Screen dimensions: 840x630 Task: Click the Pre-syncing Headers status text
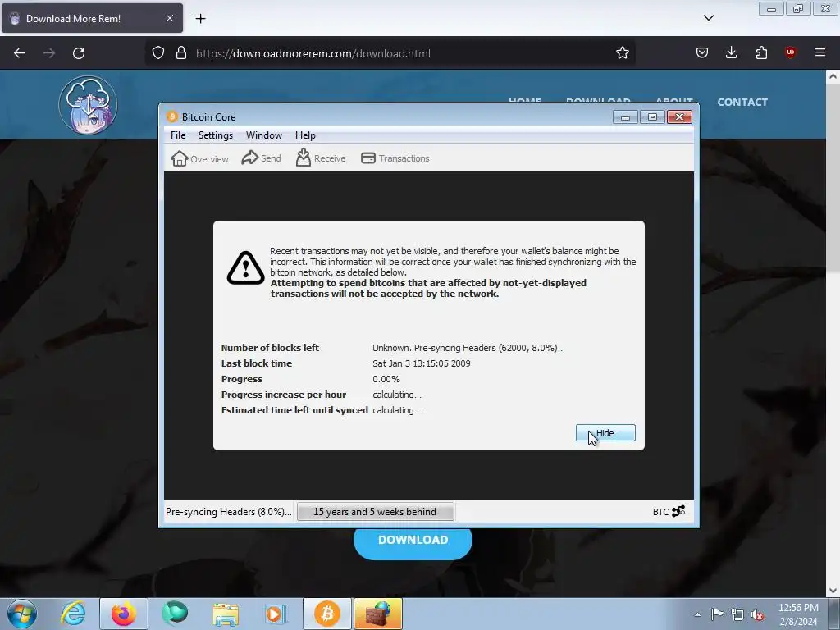pos(229,512)
